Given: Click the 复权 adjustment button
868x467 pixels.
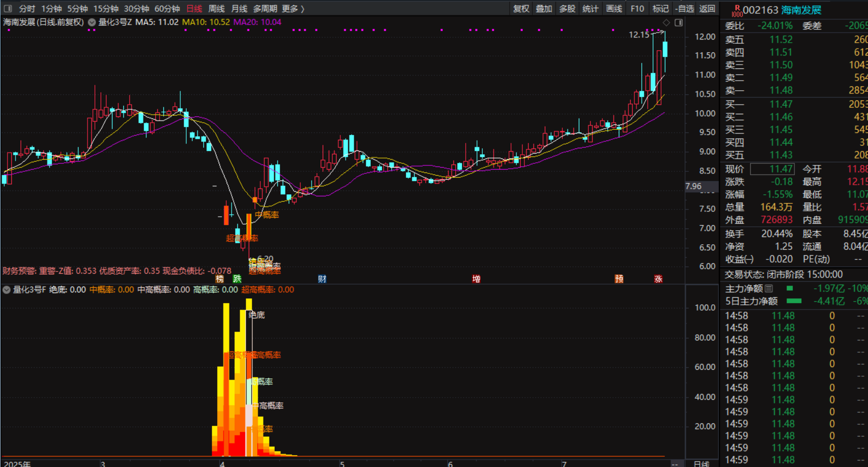Looking at the screenshot, I should coord(521,9).
